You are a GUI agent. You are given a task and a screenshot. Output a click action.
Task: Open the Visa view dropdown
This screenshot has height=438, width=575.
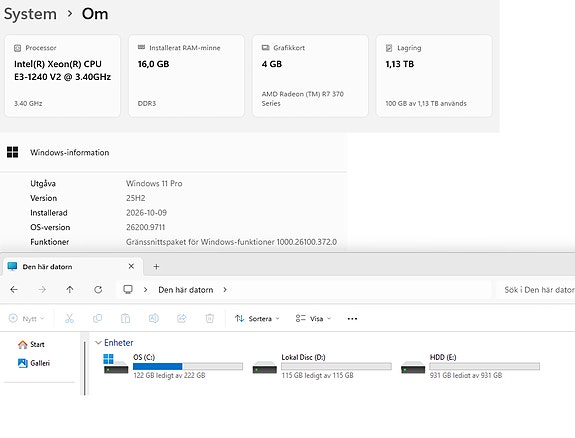click(313, 318)
